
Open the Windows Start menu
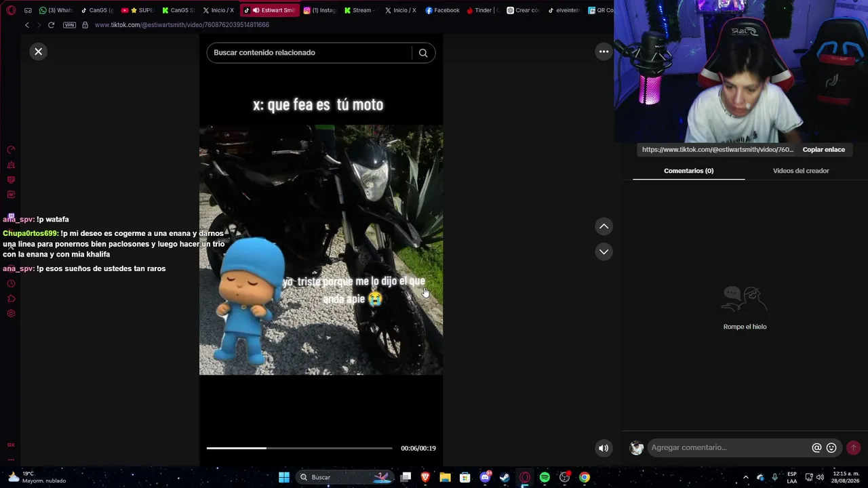tap(284, 477)
